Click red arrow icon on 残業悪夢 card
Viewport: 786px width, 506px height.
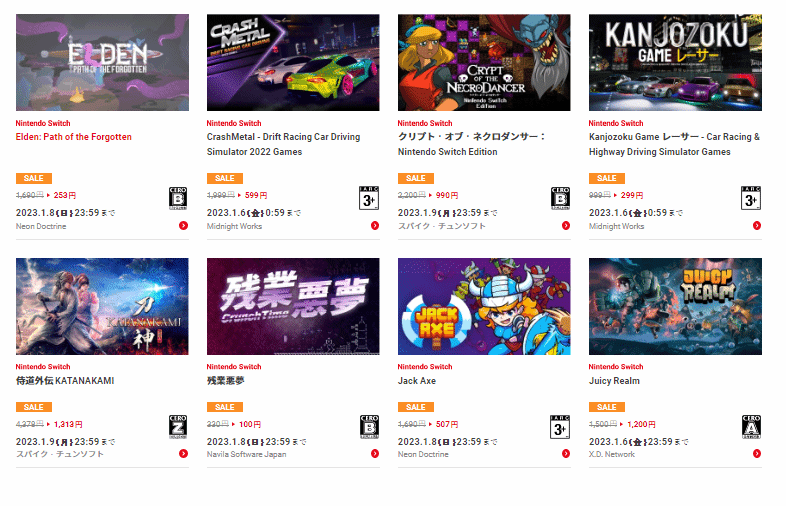pyautogui.click(x=375, y=454)
